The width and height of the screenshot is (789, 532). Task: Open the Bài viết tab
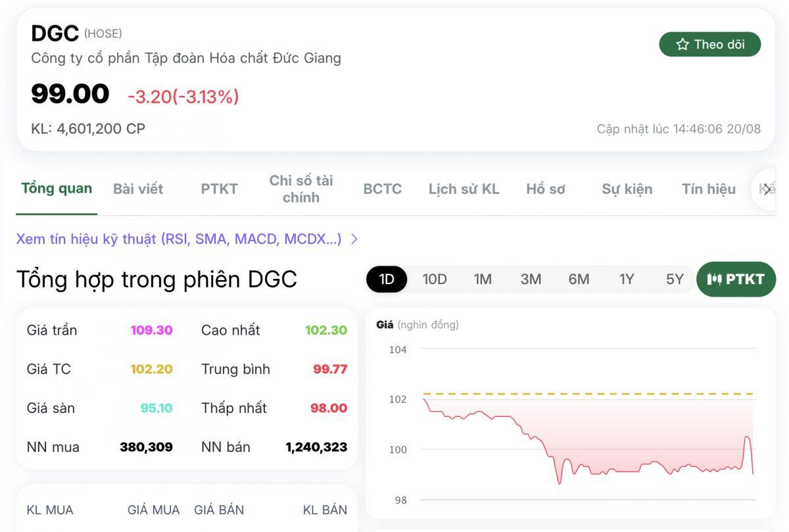137,189
